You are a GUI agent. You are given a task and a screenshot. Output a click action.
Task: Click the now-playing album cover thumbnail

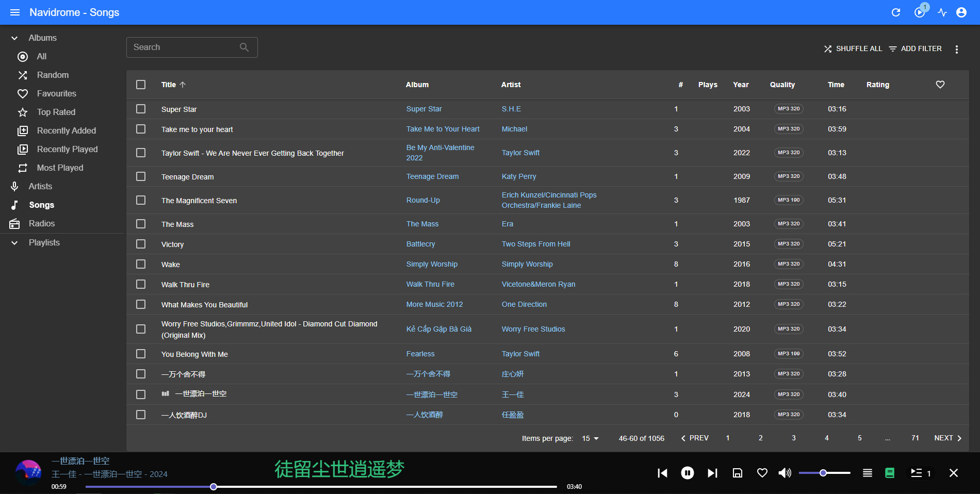tap(28, 473)
